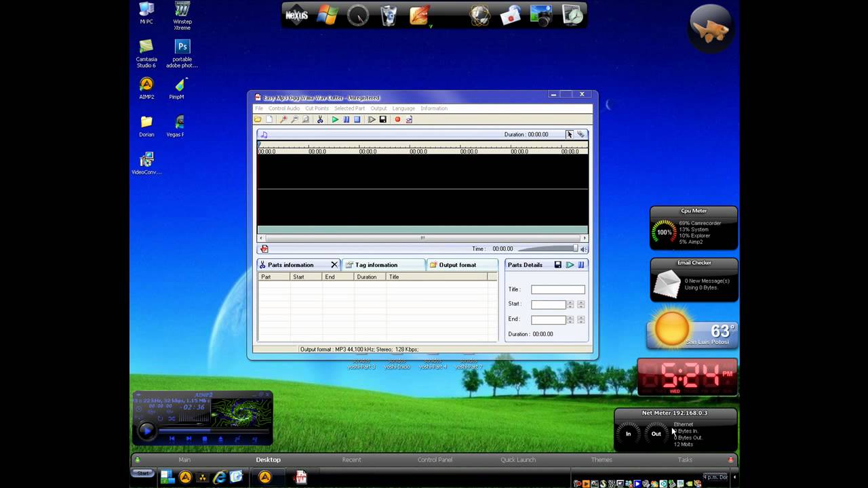Viewport: 868px width, 488px height.
Task: Switch to the Control Panel shelf tab
Action: (435, 460)
